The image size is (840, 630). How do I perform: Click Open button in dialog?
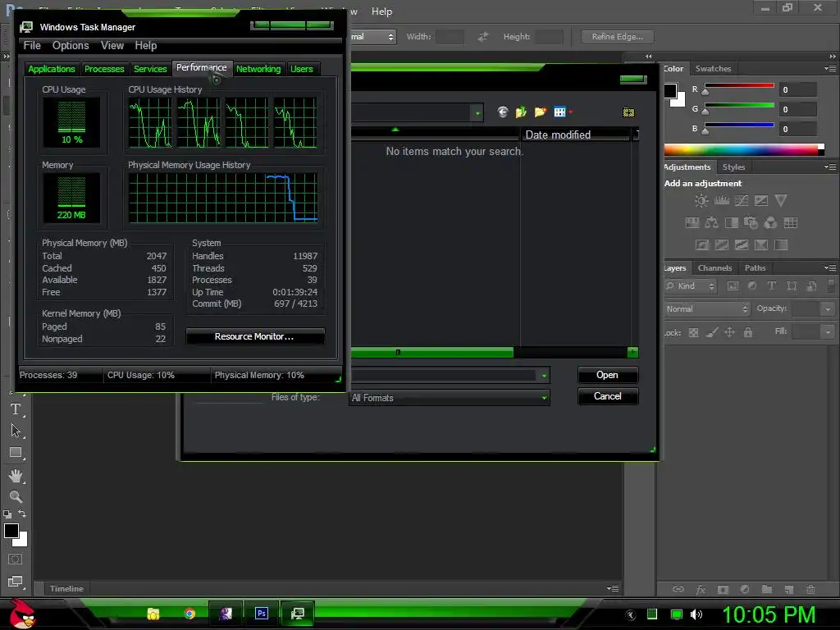click(x=608, y=375)
